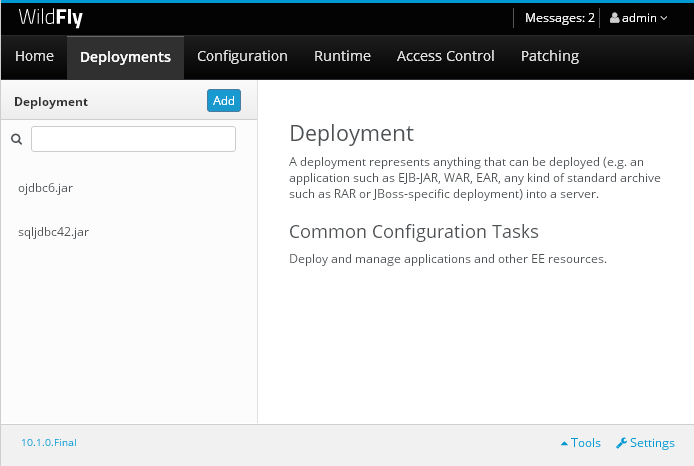Image resolution: width=694 pixels, height=466 pixels.
Task: Open the Messages: 2 notifications
Action: click(x=559, y=18)
